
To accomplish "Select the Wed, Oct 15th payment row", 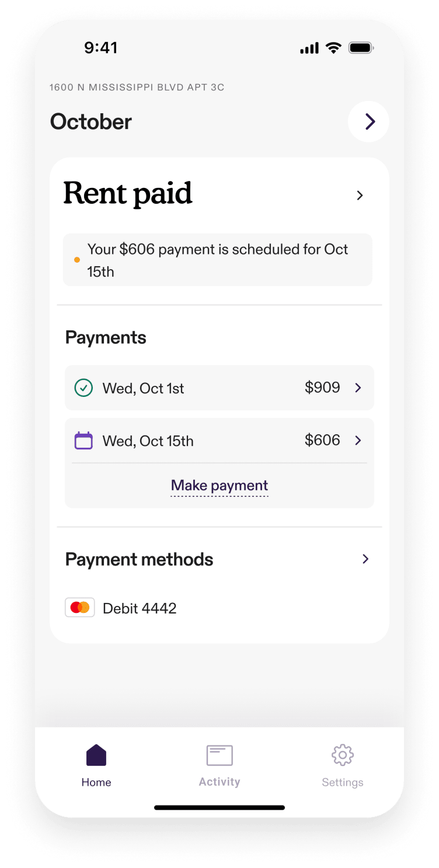I will click(x=204, y=441).
